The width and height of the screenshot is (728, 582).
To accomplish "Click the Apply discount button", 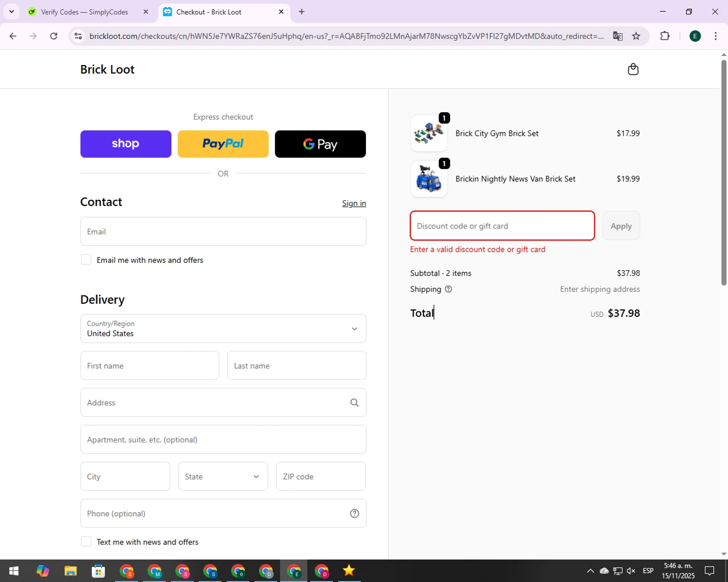I will (x=621, y=226).
